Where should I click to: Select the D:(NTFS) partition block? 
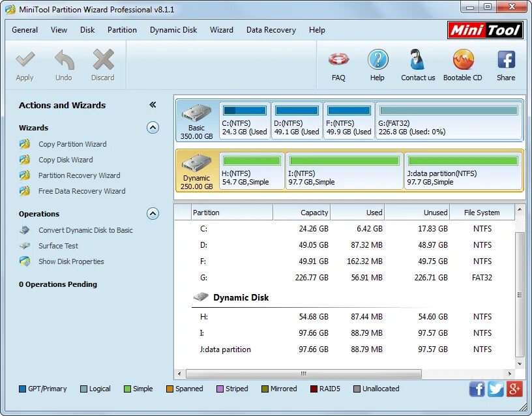pos(297,121)
